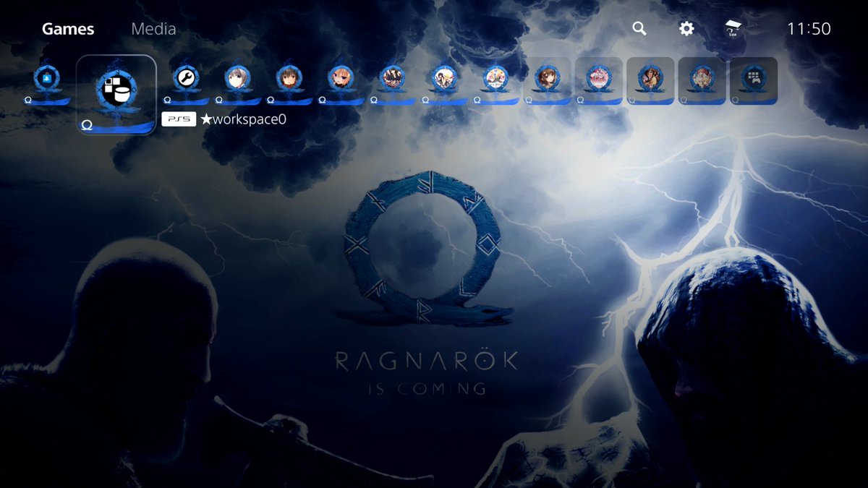
Task: Switch to the Media tab
Action: [153, 29]
